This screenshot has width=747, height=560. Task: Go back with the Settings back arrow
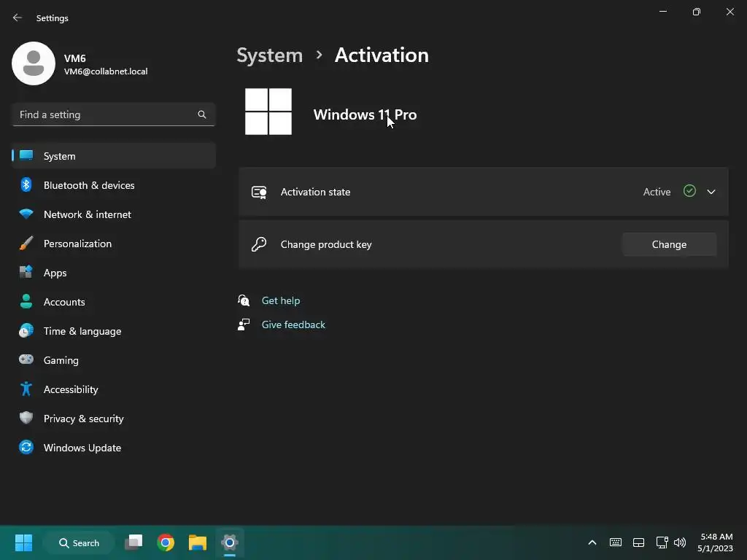click(18, 17)
